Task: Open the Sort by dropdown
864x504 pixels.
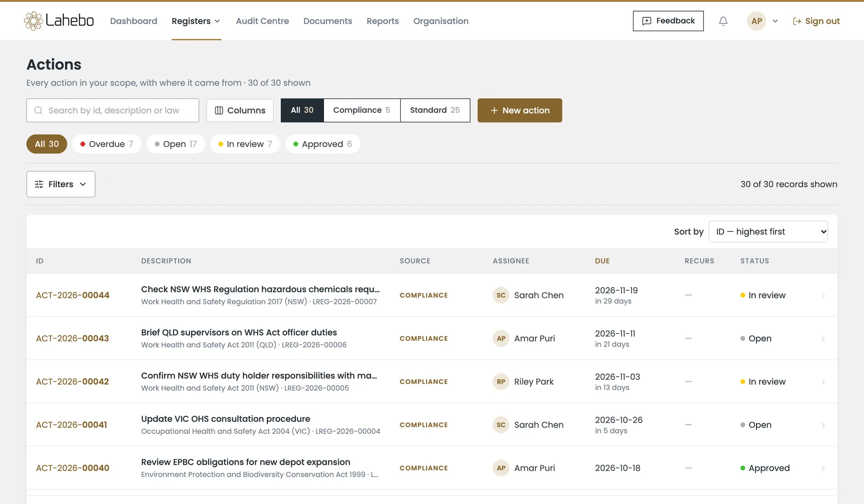Action: (x=768, y=232)
